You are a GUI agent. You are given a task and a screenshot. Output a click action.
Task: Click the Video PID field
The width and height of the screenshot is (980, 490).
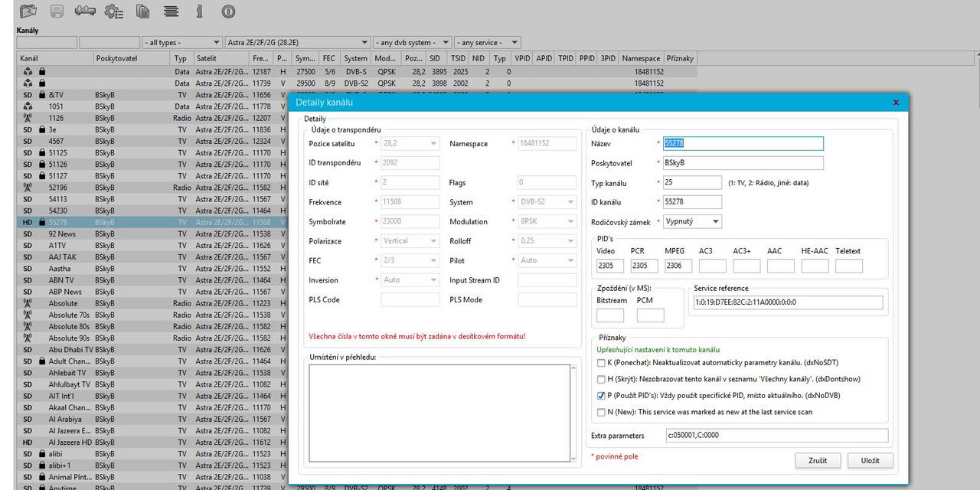610,266
